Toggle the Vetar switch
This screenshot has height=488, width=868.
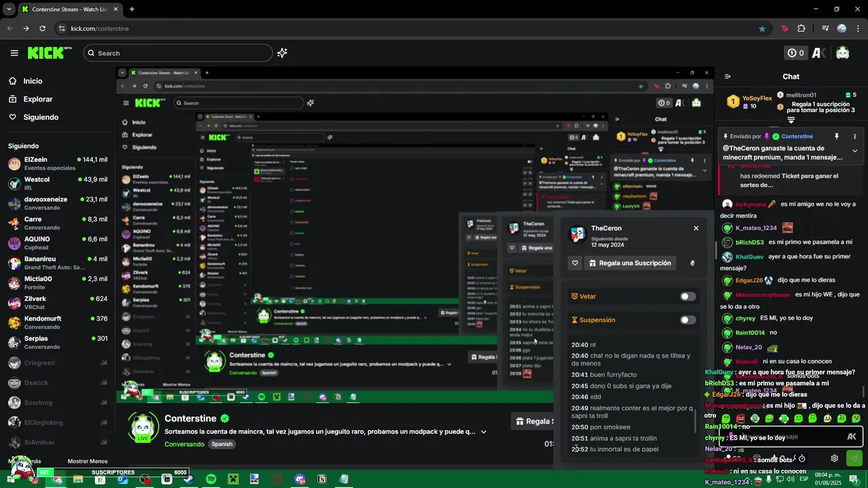[688, 296]
